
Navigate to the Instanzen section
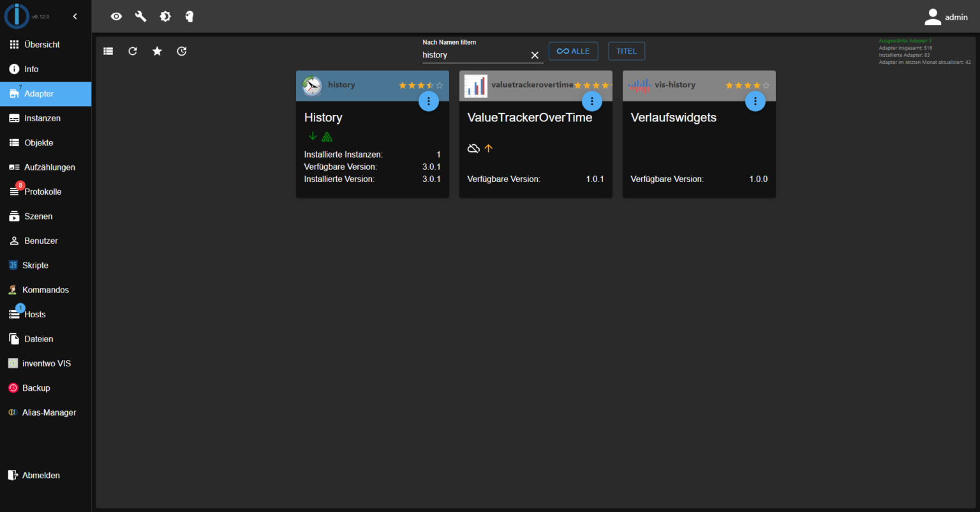pyautogui.click(x=41, y=117)
